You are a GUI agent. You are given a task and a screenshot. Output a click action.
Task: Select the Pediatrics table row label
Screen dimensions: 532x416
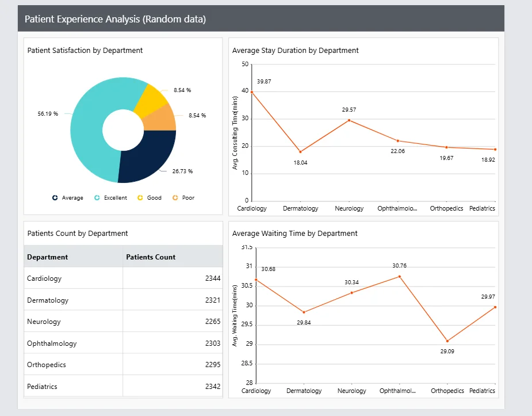tap(42, 386)
